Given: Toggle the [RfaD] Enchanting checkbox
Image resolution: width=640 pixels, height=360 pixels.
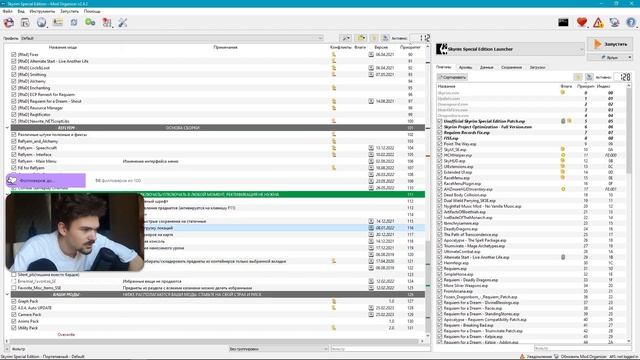Looking at the screenshot, I should pyautogui.click(x=14, y=88).
